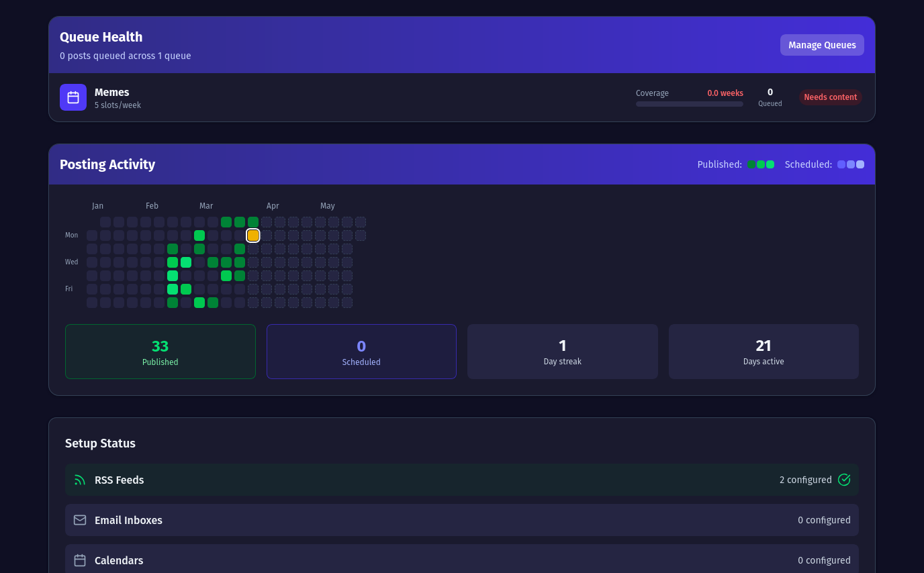Click the Mon weekday label

click(71, 236)
